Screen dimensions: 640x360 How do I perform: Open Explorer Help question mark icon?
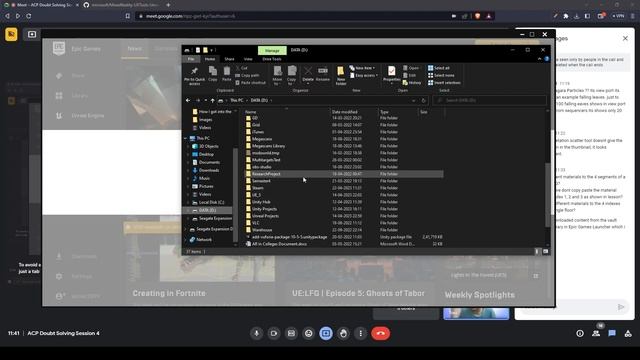coord(547,59)
